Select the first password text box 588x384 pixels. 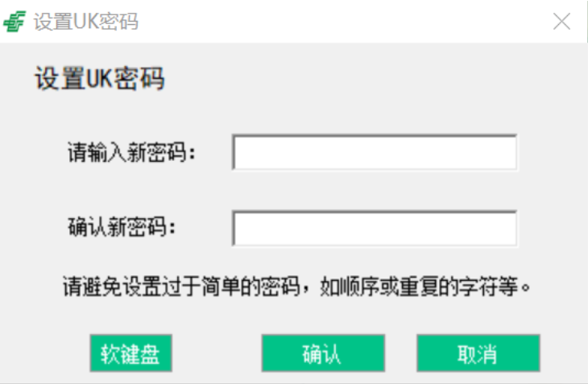pos(375,152)
